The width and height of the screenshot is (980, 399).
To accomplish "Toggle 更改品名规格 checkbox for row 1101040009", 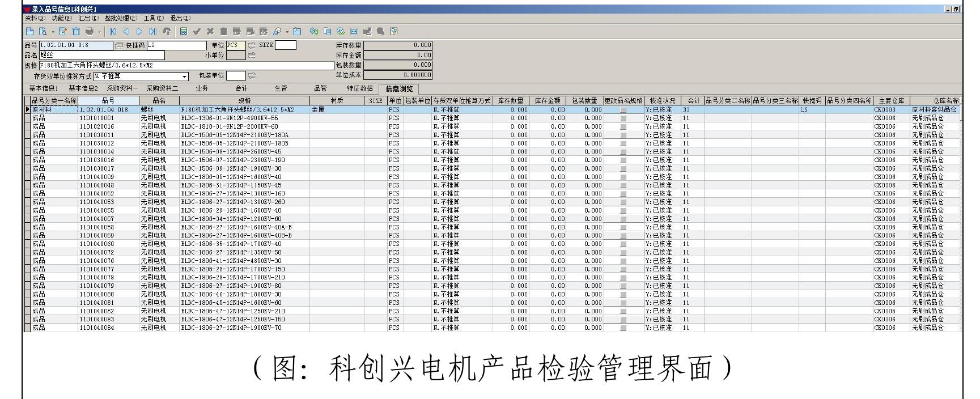I will [x=623, y=177].
